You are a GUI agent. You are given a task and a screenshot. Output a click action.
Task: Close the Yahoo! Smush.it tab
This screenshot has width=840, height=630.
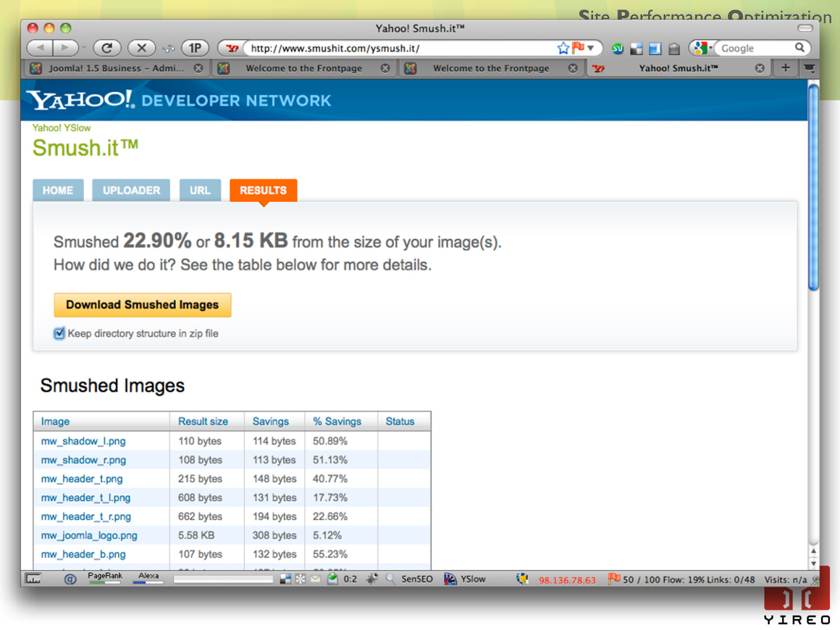(x=760, y=68)
